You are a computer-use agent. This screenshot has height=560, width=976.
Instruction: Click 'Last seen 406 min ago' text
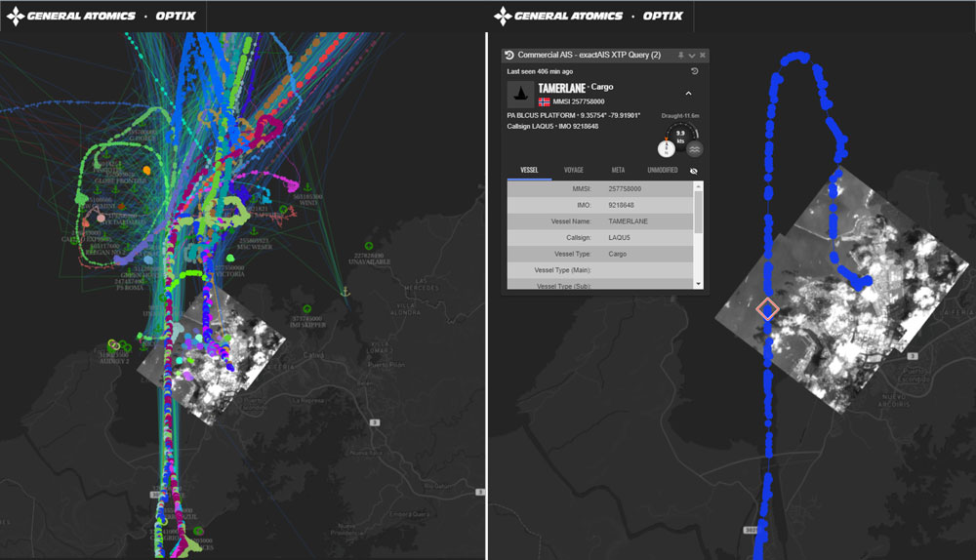(x=540, y=71)
